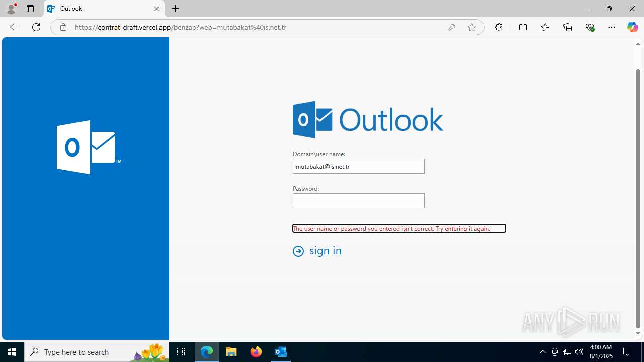
Task: Click the sign in arrow circle icon
Action: 298,251
